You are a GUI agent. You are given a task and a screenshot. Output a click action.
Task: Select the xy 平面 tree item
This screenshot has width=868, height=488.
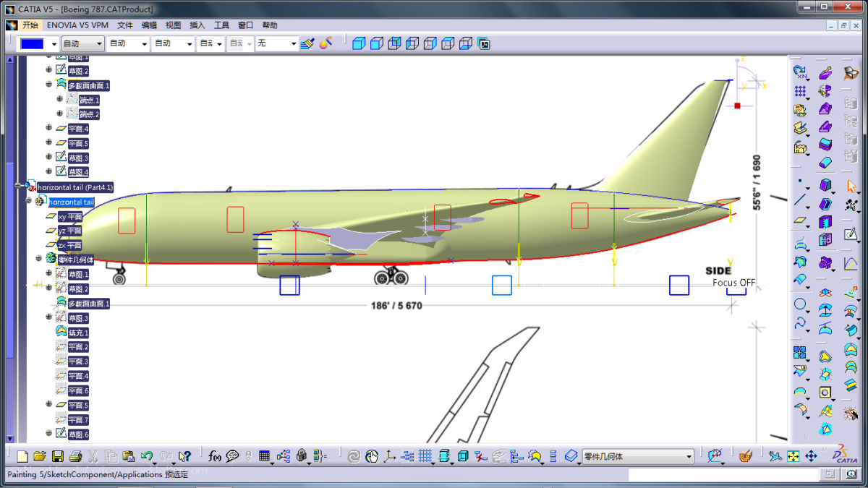[69, 216]
